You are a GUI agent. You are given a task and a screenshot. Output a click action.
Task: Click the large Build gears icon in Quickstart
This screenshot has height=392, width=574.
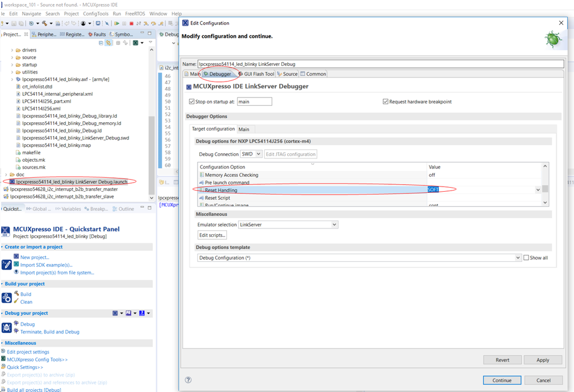[6, 298]
